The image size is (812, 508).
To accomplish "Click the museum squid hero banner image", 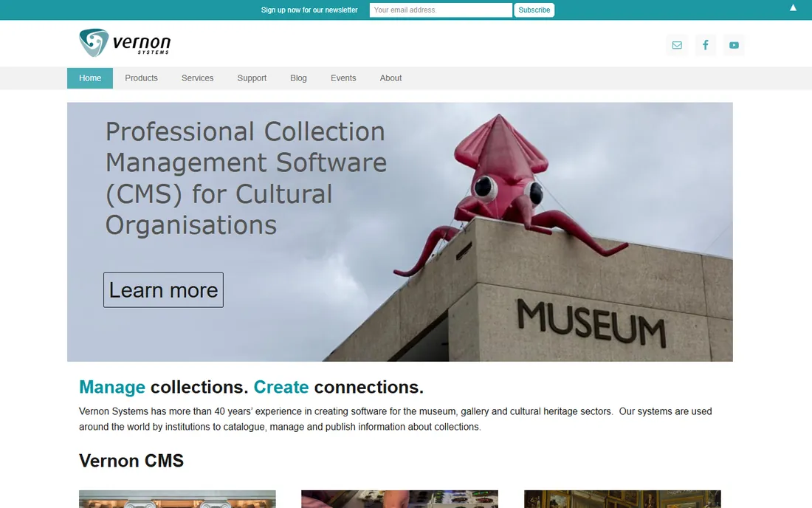I will tap(400, 232).
